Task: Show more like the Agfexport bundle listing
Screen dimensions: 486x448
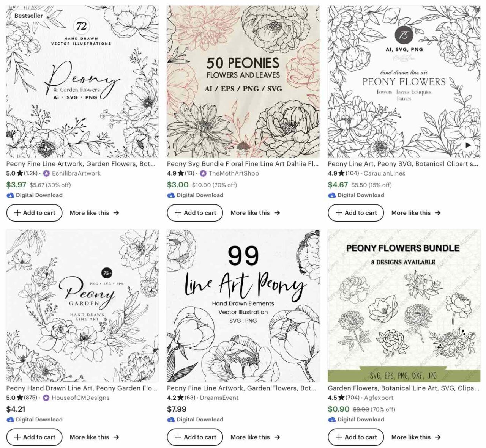Action: pos(416,437)
